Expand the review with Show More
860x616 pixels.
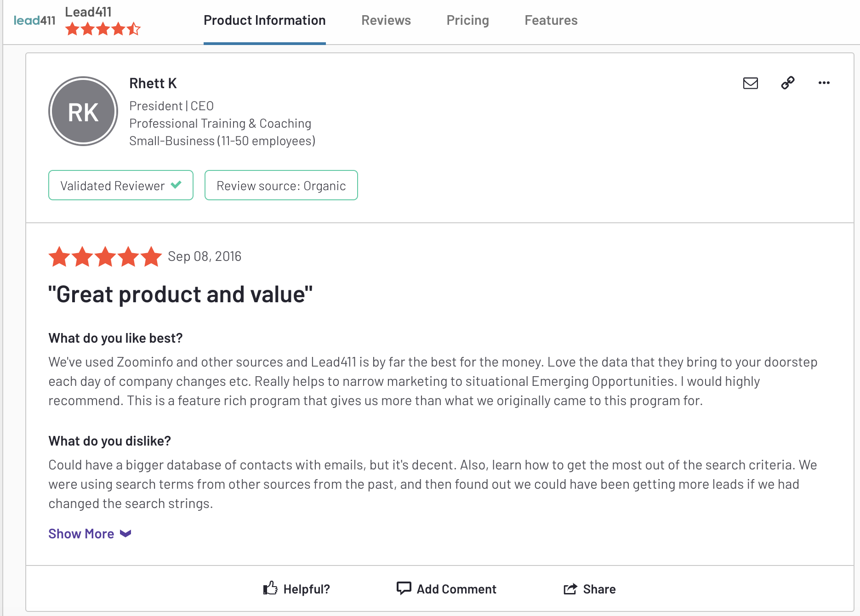(x=81, y=534)
